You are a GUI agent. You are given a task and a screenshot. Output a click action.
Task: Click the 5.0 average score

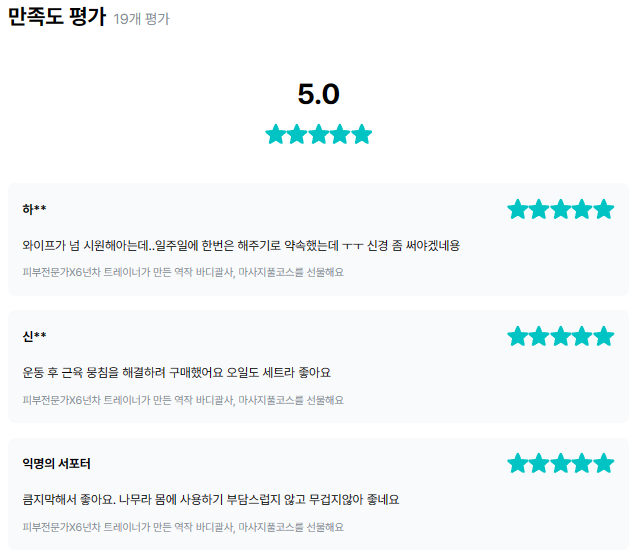pos(319,94)
